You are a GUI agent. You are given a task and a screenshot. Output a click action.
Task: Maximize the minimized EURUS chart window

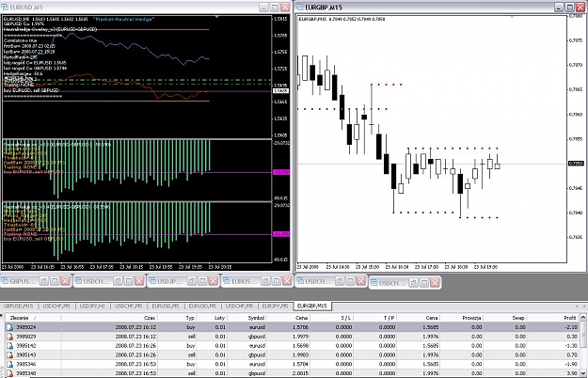tap(277, 281)
